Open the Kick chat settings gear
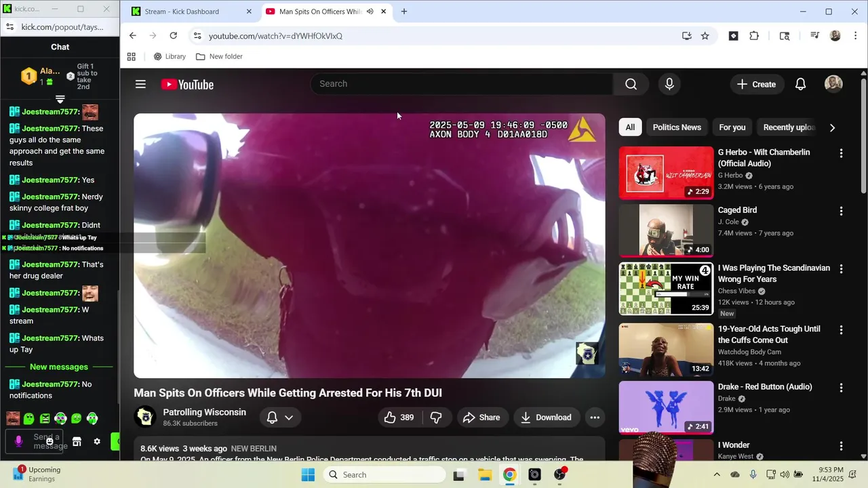Viewport: 868px width, 488px height. coord(97,441)
